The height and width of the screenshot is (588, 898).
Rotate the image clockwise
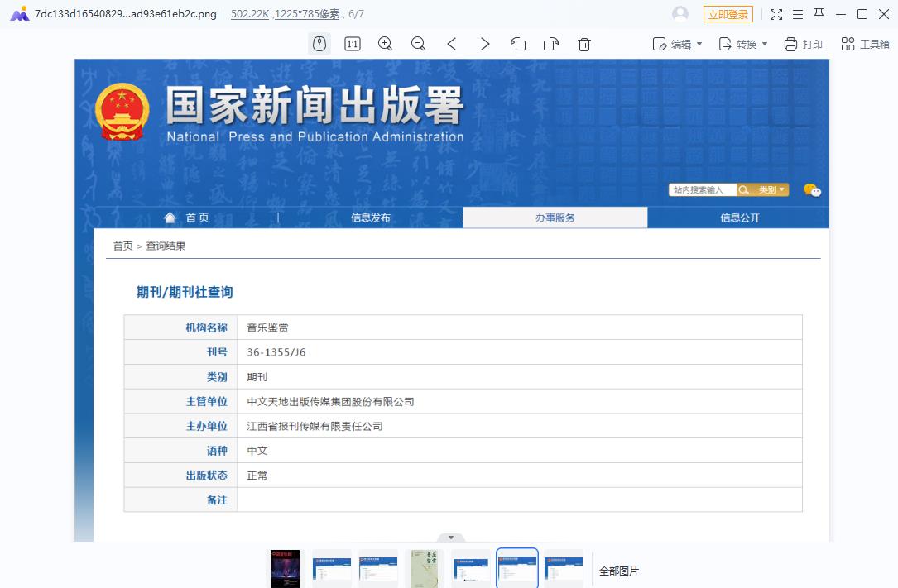pos(551,44)
